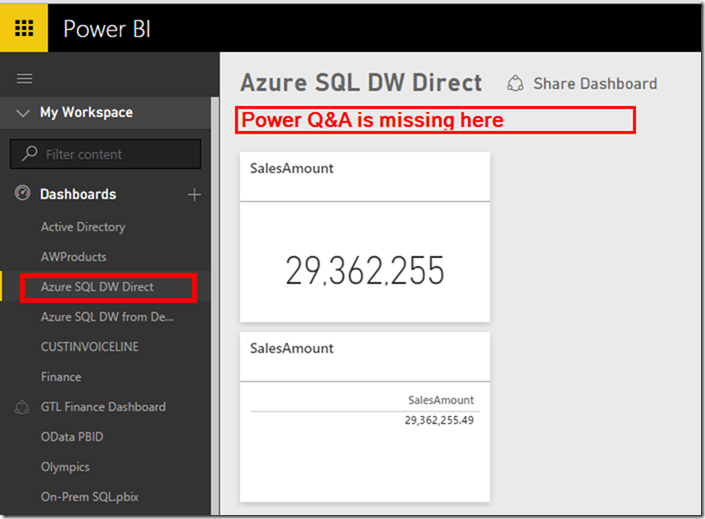Click the Dashboards section header
705x519 pixels.
[78, 194]
